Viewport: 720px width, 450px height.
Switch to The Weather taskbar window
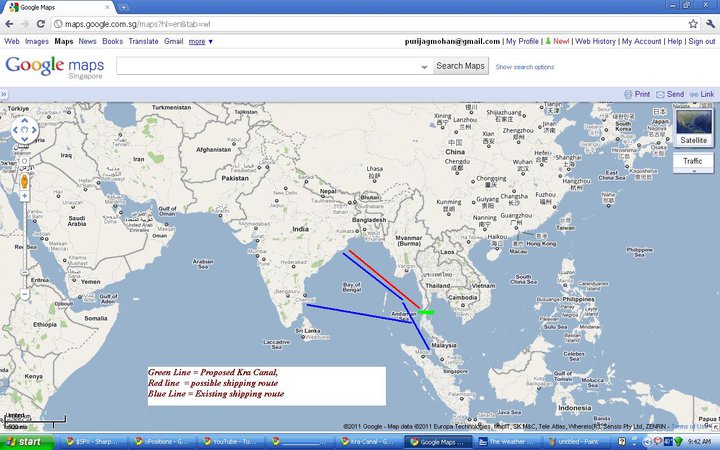[x=506, y=442]
